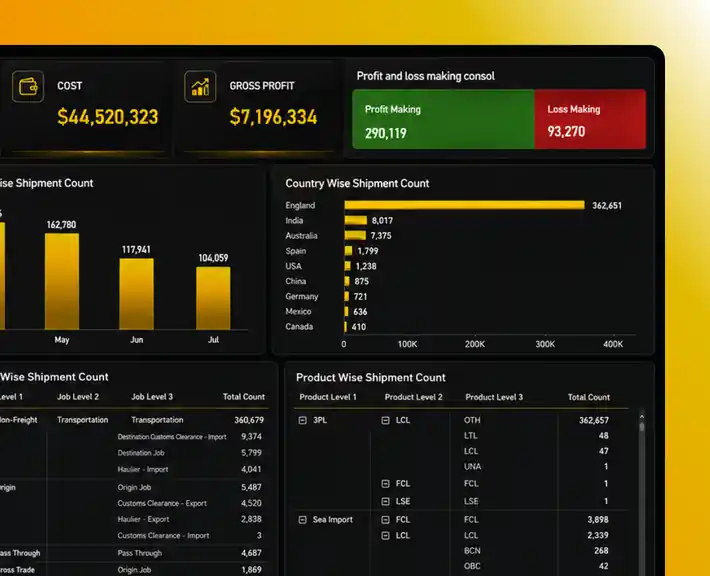Collapse the LSE group under 3PL

tap(385, 501)
